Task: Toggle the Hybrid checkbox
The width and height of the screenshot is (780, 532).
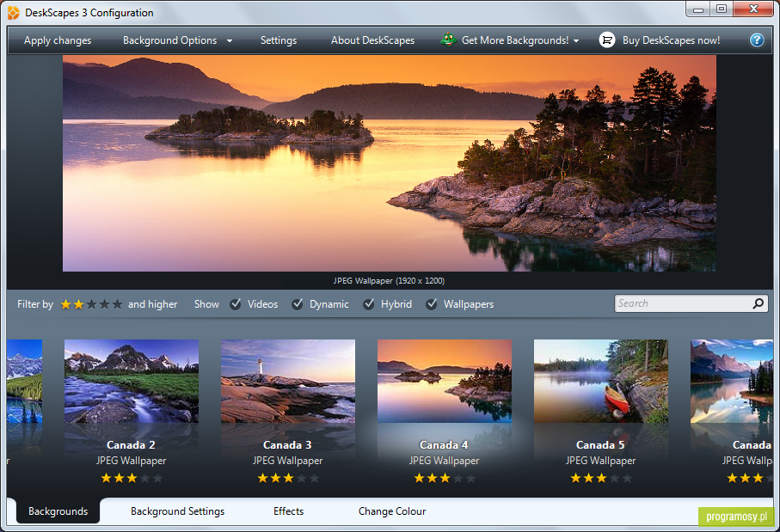Action: (369, 303)
